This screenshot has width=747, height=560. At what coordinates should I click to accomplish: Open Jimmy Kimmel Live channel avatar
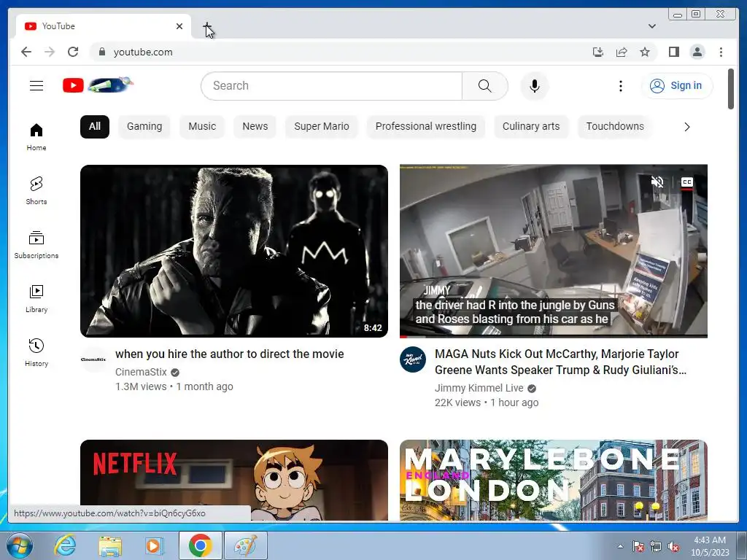click(413, 359)
